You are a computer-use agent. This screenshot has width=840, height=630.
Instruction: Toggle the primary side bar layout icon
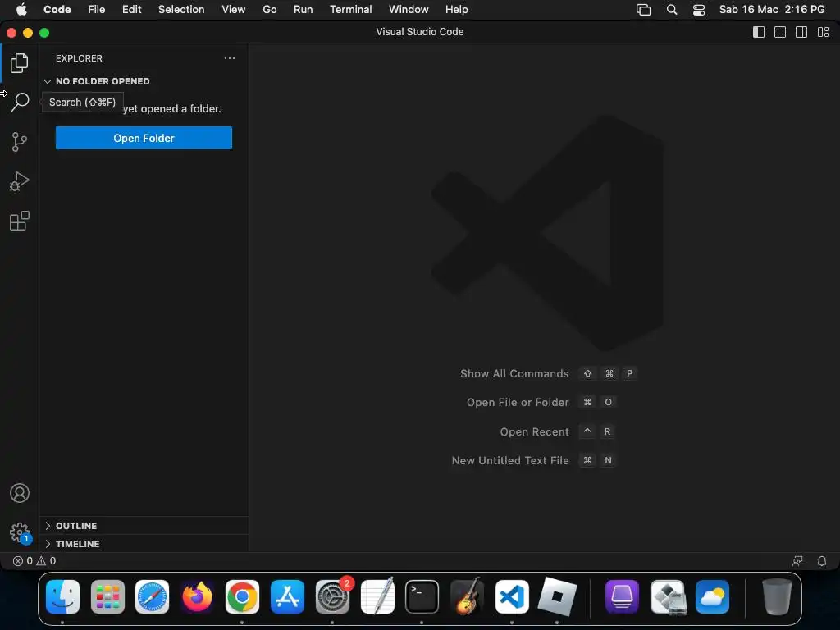tap(759, 32)
